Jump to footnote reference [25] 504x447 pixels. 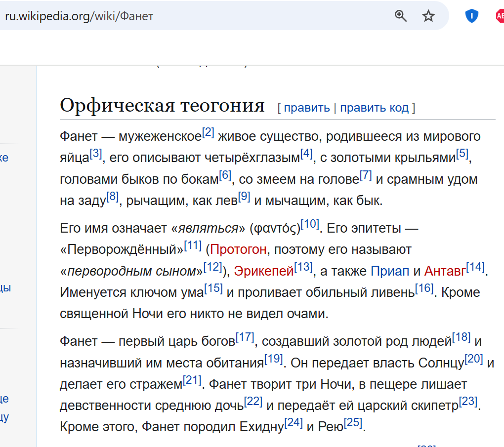(353, 423)
